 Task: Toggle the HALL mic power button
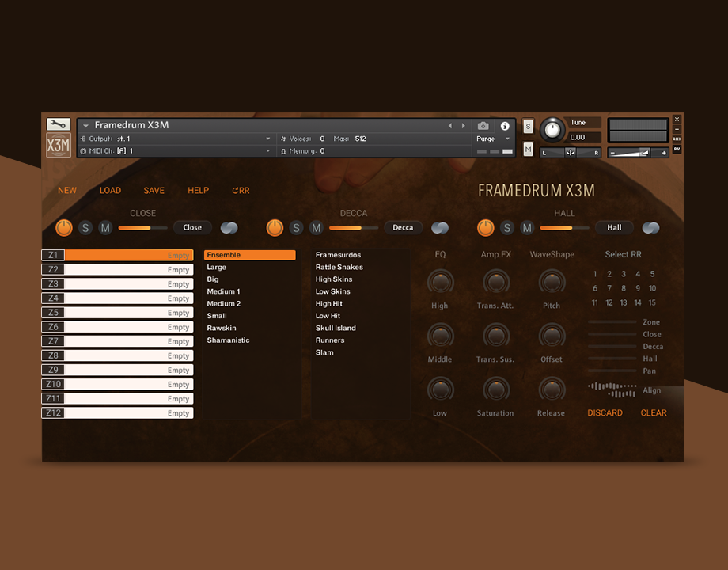click(x=485, y=228)
